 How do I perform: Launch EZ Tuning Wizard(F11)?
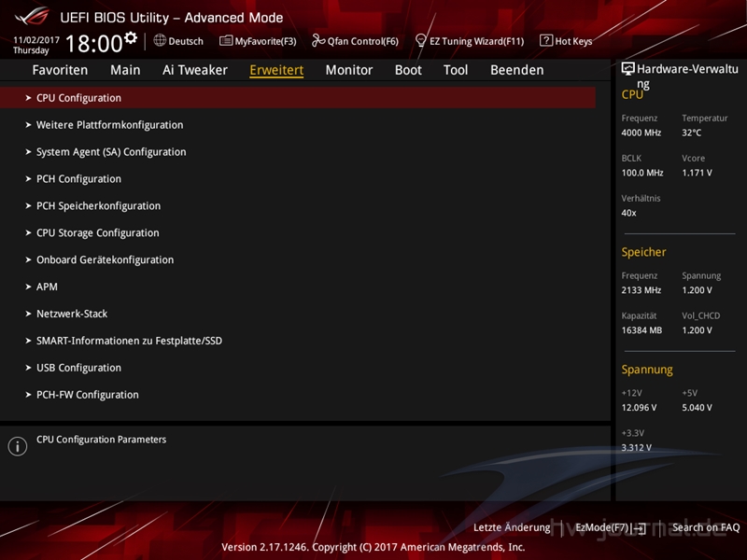point(476,41)
